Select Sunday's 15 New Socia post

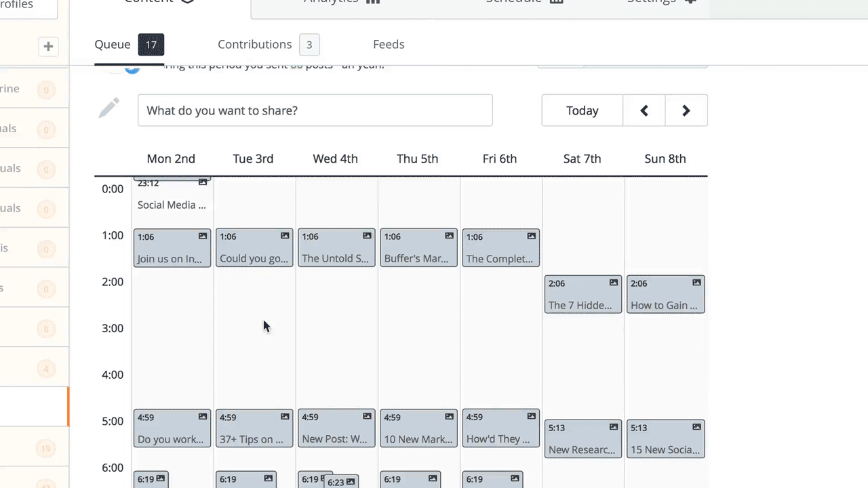click(x=665, y=439)
